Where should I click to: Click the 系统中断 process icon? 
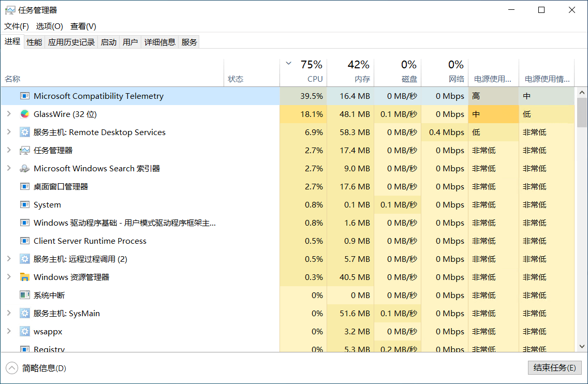[25, 295]
